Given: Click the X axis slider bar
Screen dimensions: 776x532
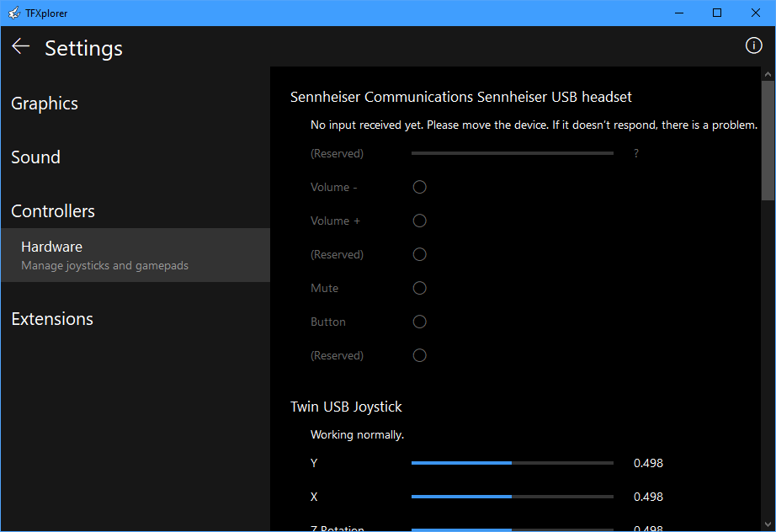Looking at the screenshot, I should pyautogui.click(x=512, y=497).
